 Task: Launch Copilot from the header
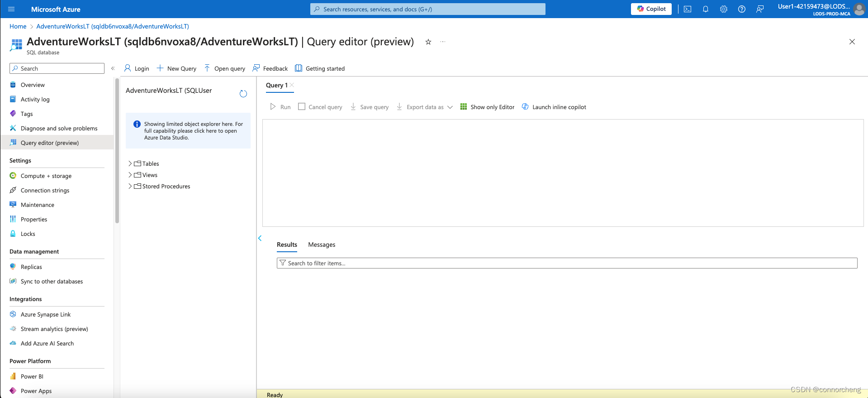tap(651, 9)
